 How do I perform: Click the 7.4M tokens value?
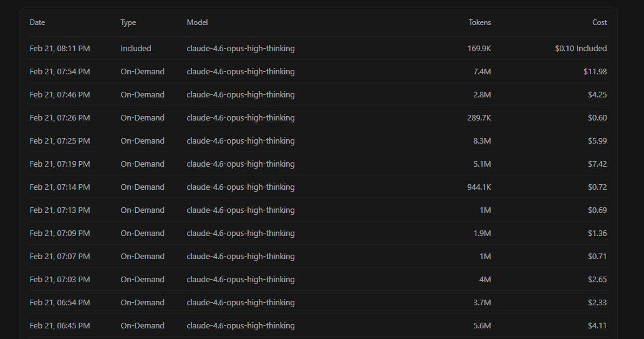[482, 72]
